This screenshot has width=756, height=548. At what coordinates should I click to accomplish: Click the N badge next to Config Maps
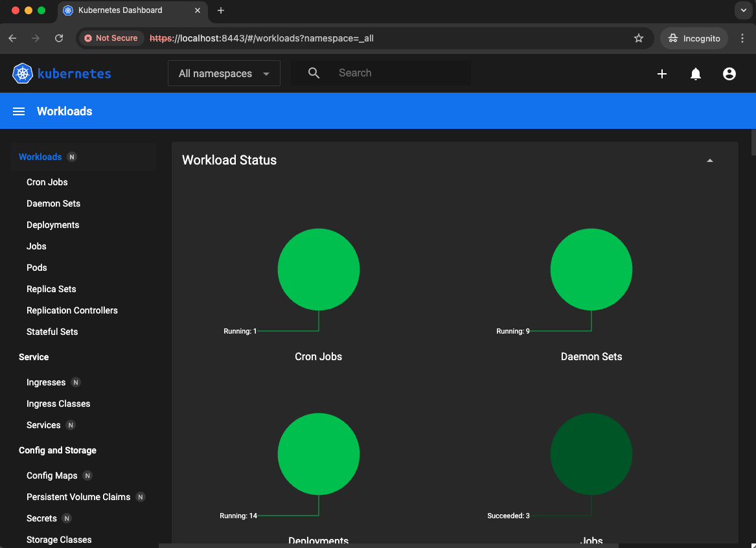coord(87,475)
